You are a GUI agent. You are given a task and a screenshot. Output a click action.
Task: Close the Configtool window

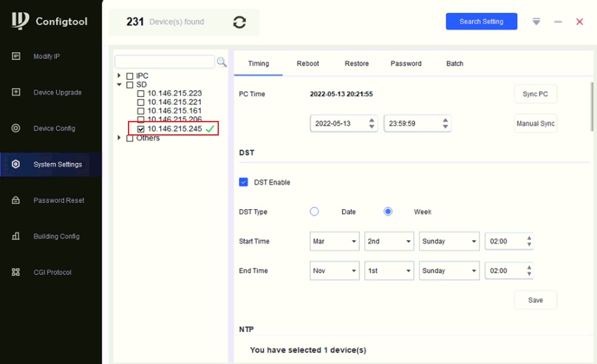point(579,22)
